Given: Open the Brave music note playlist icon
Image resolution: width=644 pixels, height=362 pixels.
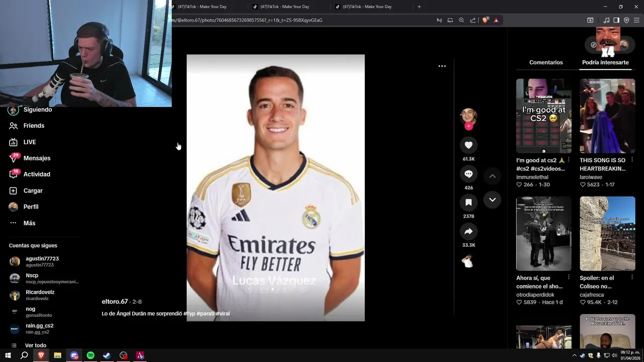Looking at the screenshot, I should (606, 20).
